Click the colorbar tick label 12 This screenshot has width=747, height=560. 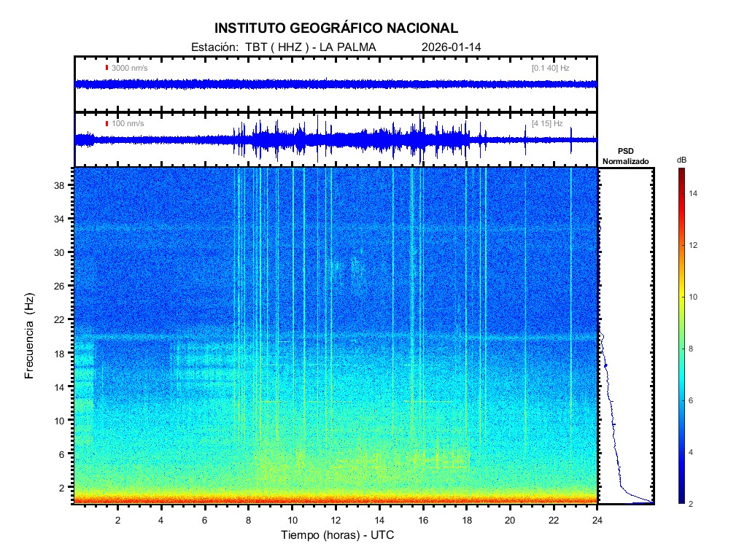click(x=695, y=245)
